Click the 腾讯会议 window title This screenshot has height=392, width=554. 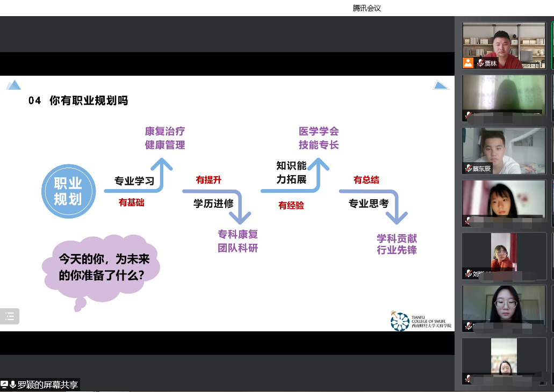(367, 8)
